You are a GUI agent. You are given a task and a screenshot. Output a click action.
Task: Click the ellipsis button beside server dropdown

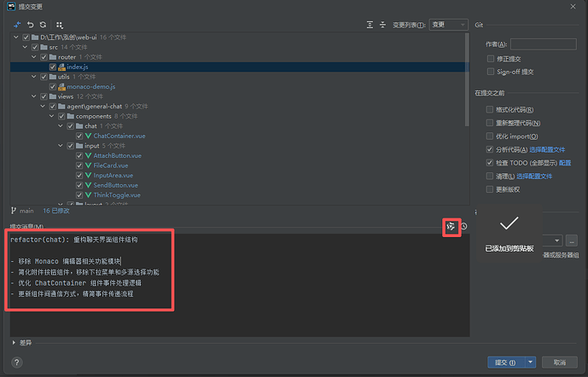(x=572, y=241)
